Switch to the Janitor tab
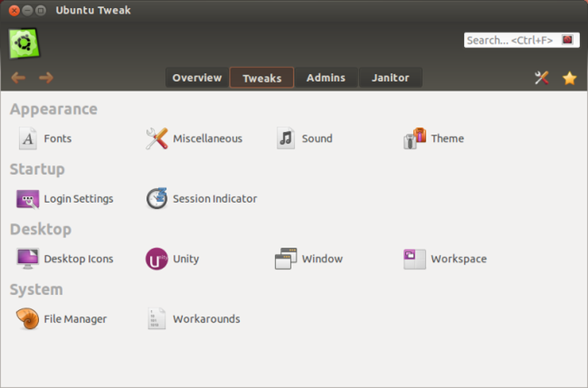 (390, 78)
